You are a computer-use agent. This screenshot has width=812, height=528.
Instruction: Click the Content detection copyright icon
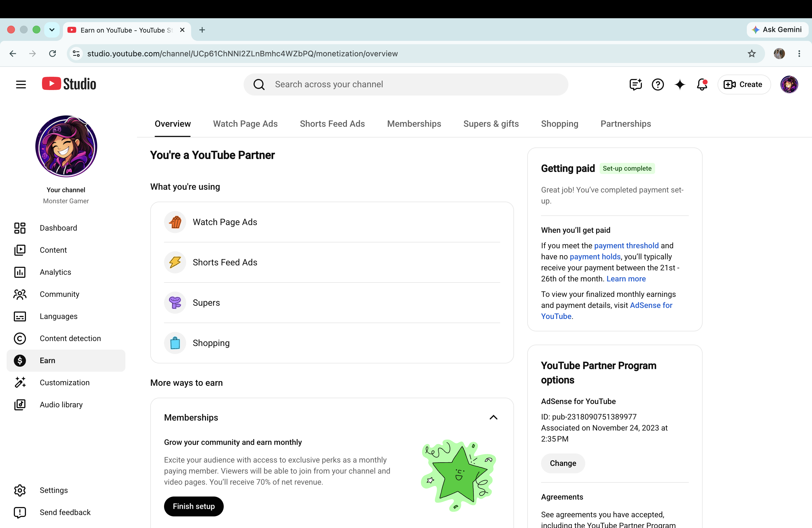click(x=20, y=338)
